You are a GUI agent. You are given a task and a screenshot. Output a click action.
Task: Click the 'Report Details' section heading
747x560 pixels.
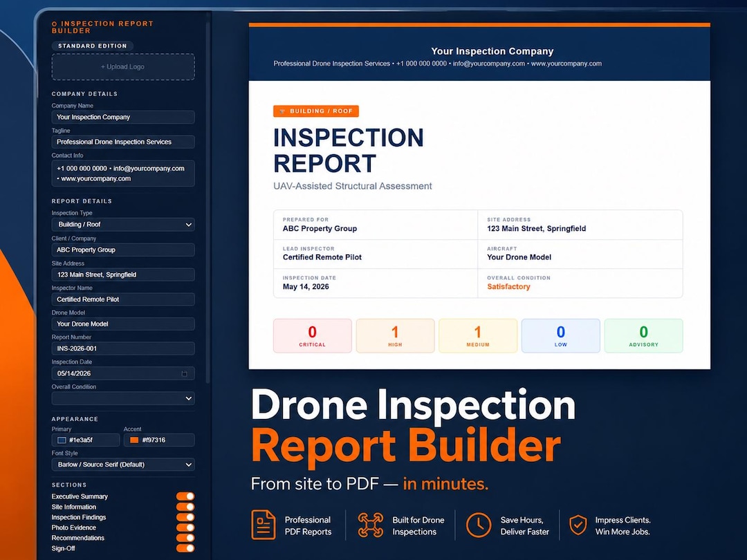[x=82, y=201]
